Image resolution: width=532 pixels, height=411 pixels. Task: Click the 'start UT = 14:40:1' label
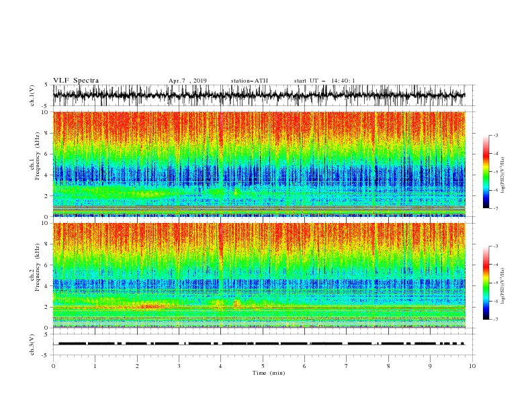[x=324, y=81]
